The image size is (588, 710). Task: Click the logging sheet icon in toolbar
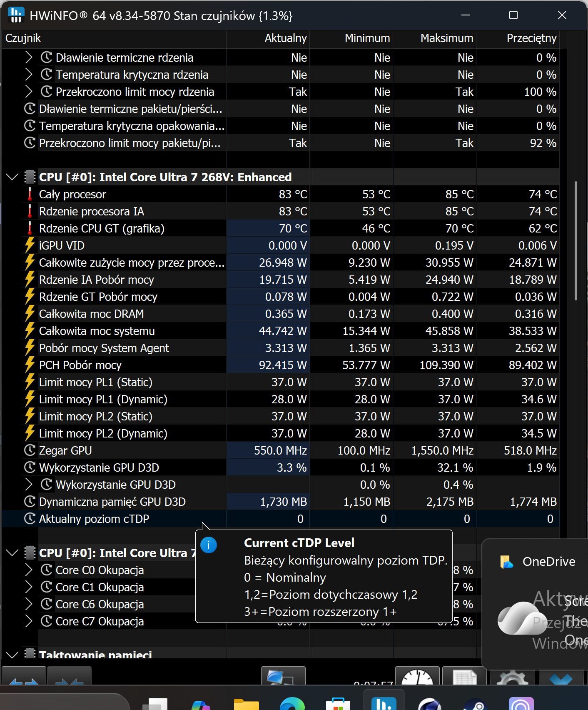[464, 677]
